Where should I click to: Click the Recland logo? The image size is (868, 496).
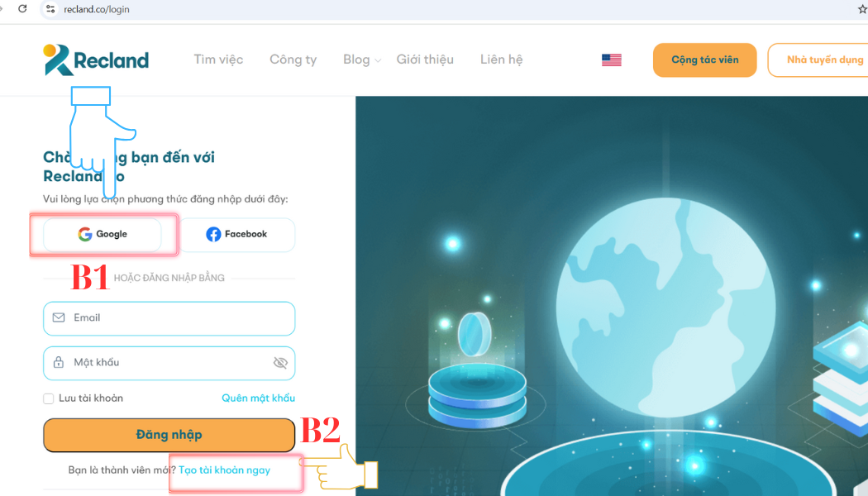click(x=97, y=60)
